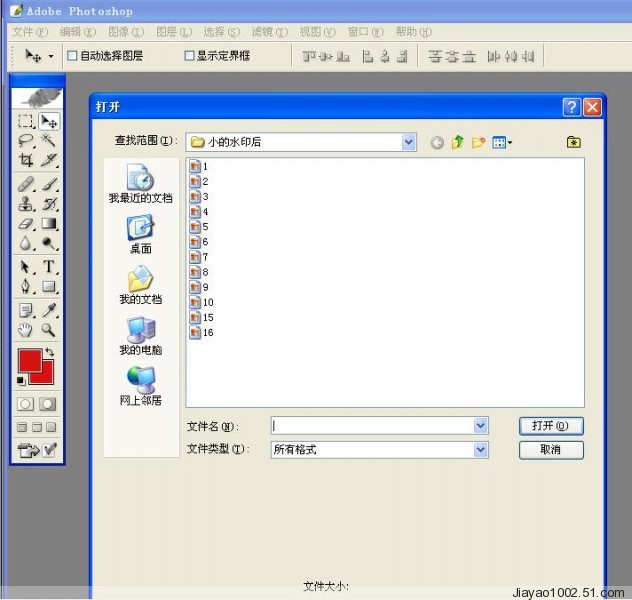
Task: Select the Clone Stamp tool
Action: click(x=26, y=204)
